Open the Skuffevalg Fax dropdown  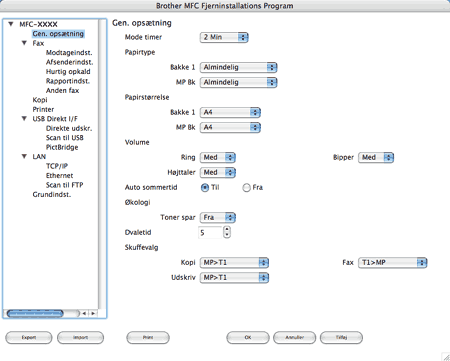393,263
